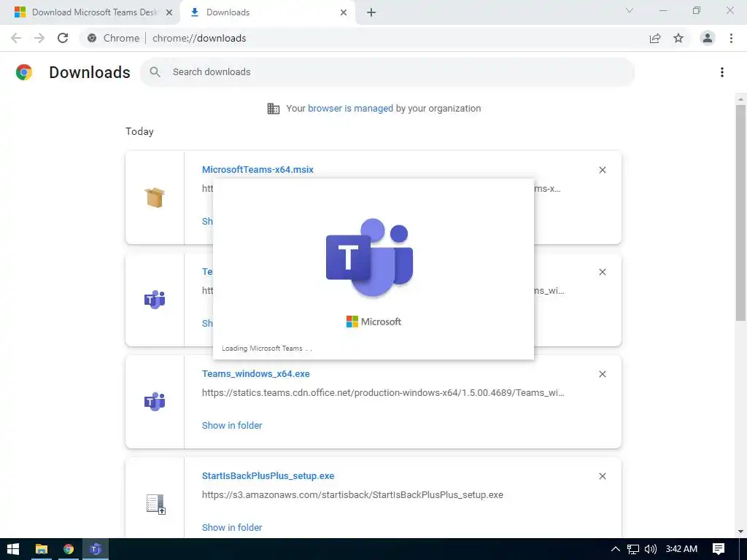Show hidden system tray icons

pyautogui.click(x=615, y=549)
